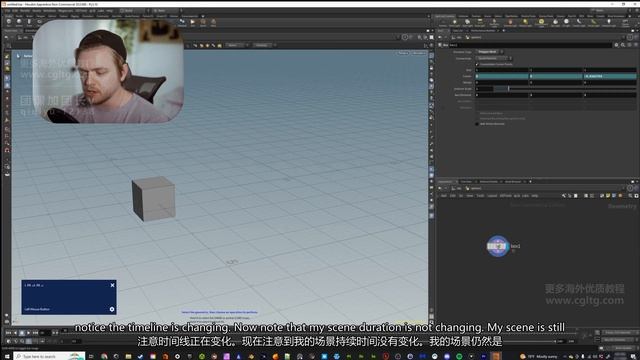Close the blue mouse-hint popup

pyautogui.click(x=113, y=285)
